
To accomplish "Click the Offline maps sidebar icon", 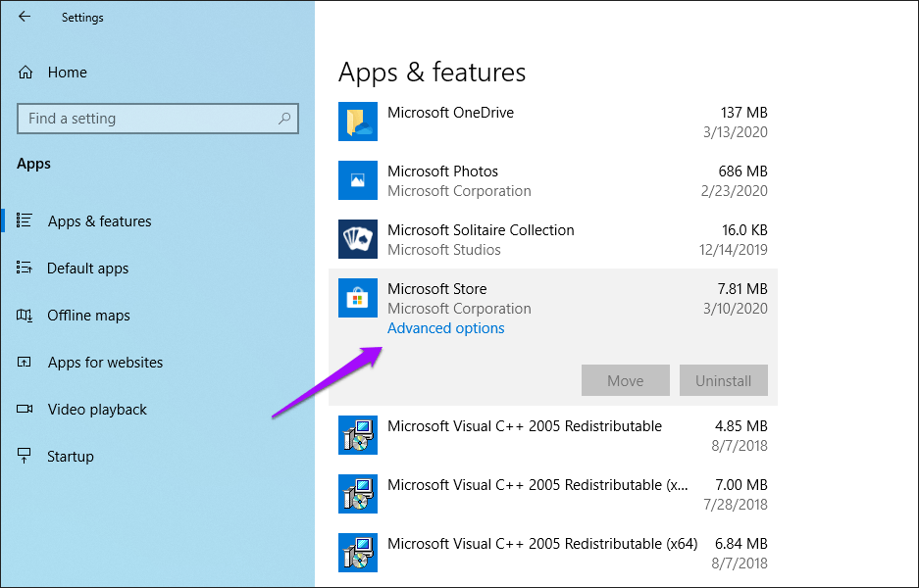I will pos(26,316).
